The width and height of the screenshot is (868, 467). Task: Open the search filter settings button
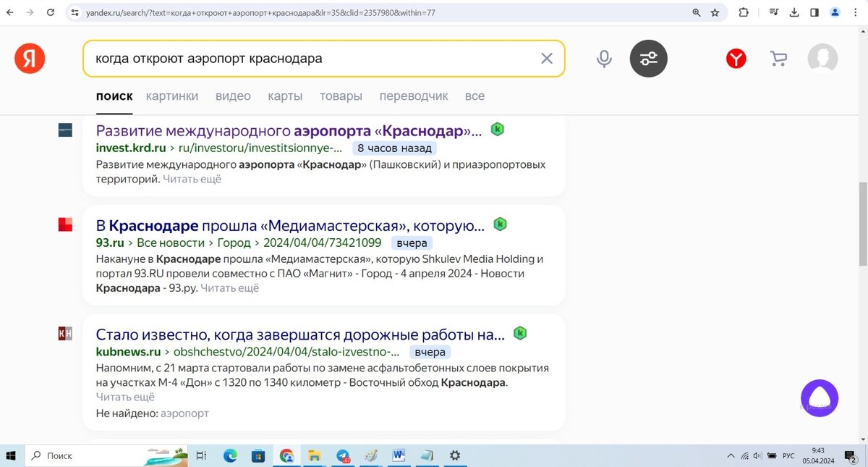[x=649, y=59]
